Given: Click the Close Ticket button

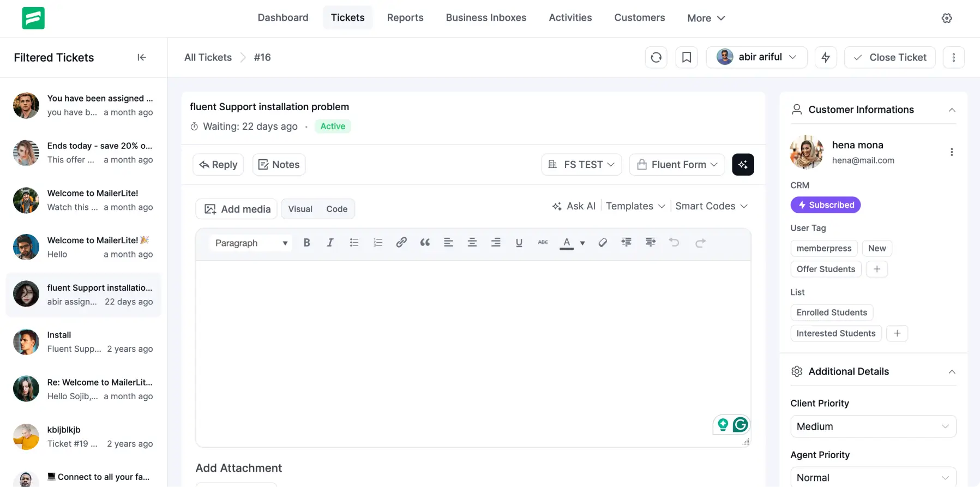Looking at the screenshot, I should 889,57.
